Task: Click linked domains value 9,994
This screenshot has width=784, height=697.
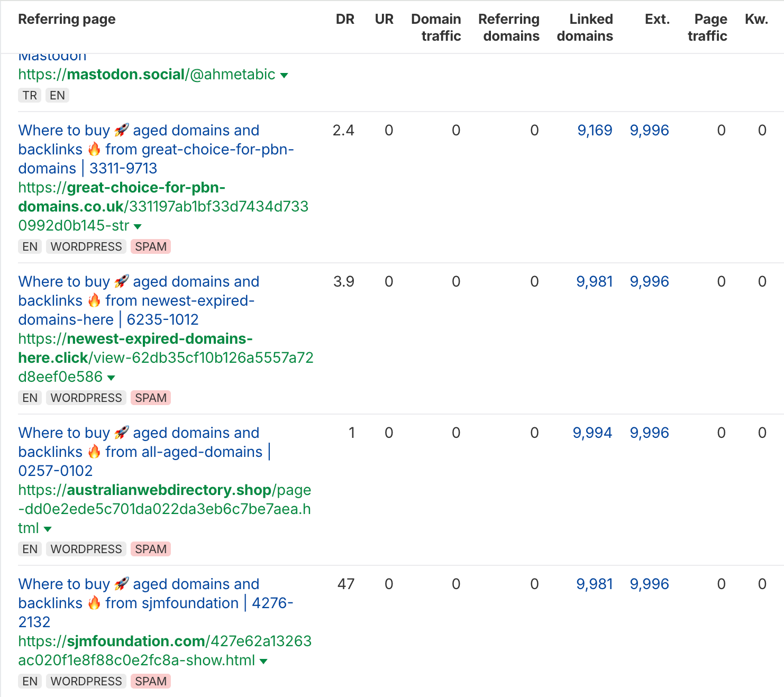Action: click(592, 433)
